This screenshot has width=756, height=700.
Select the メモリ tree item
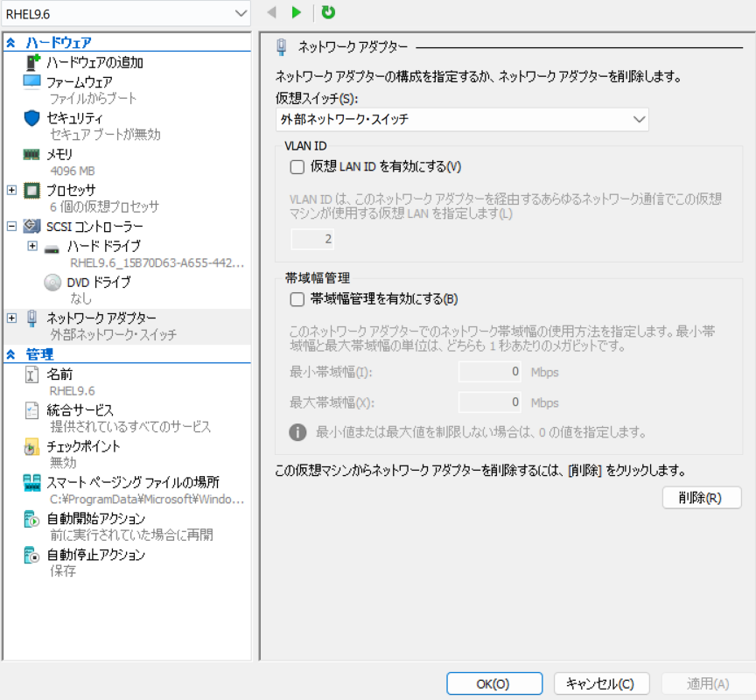[59, 154]
